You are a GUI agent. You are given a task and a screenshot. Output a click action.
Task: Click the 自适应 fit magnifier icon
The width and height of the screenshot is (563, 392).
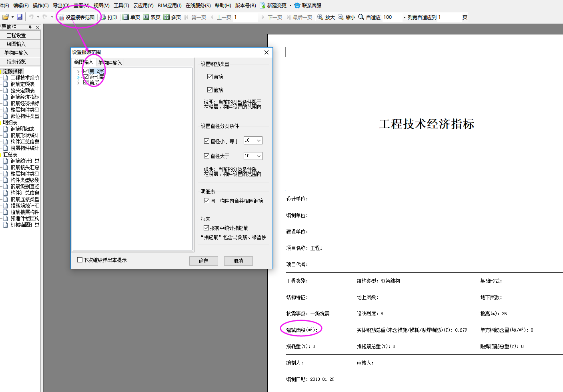361,17
